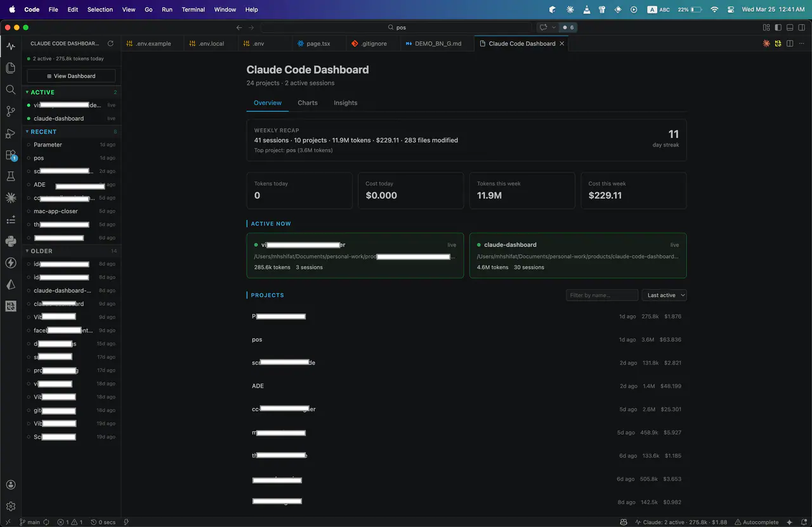
Task: Open the Code menu
Action: point(32,10)
